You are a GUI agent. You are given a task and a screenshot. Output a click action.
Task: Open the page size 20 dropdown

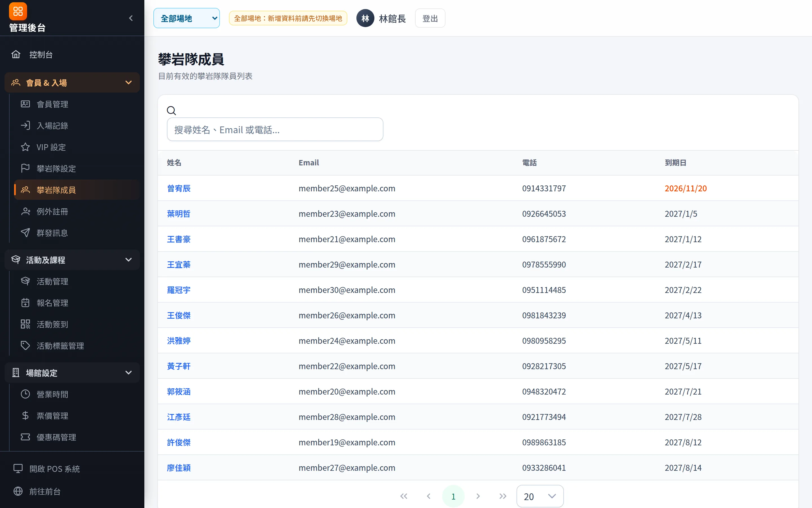click(x=540, y=496)
